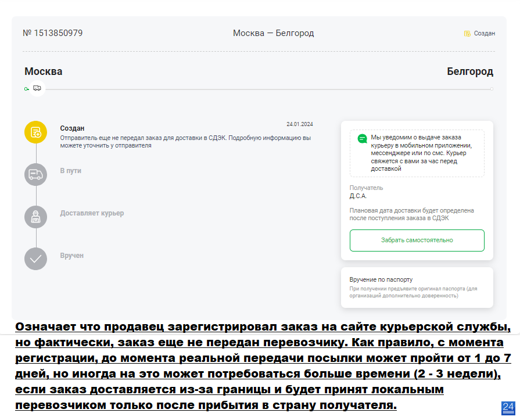Viewport: 520px width, 420px height.
Task: Click the truck icon on route progress bar
Action: [x=37, y=88]
